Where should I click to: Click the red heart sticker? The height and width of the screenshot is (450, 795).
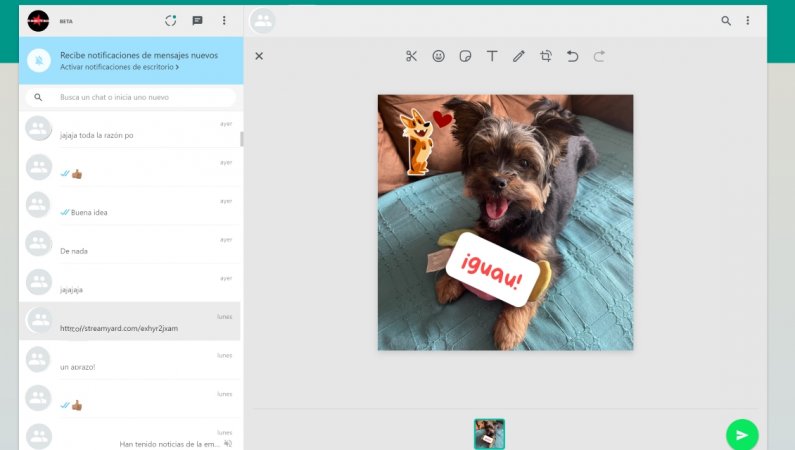tap(443, 119)
